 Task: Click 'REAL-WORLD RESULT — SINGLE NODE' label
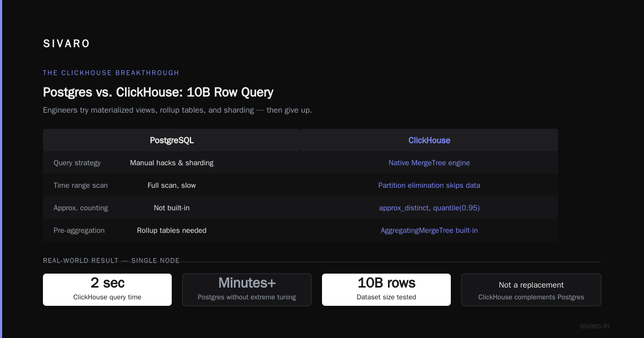111,261
